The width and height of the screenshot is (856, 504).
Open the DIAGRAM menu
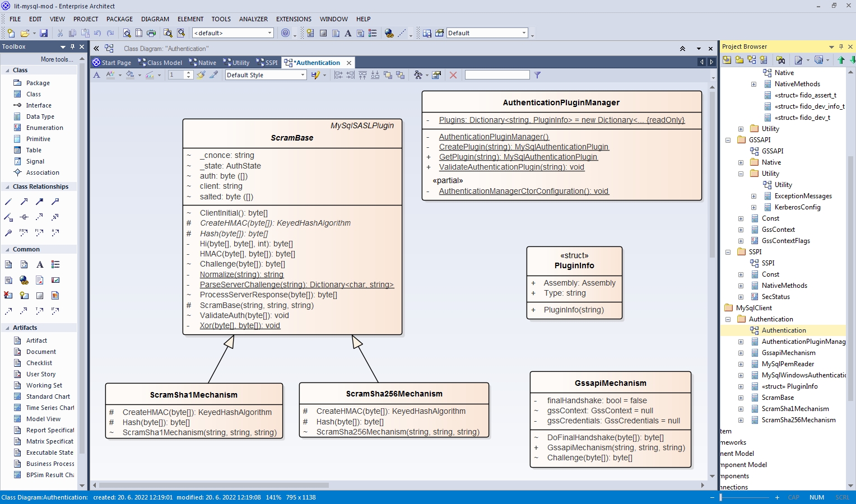[x=155, y=19]
